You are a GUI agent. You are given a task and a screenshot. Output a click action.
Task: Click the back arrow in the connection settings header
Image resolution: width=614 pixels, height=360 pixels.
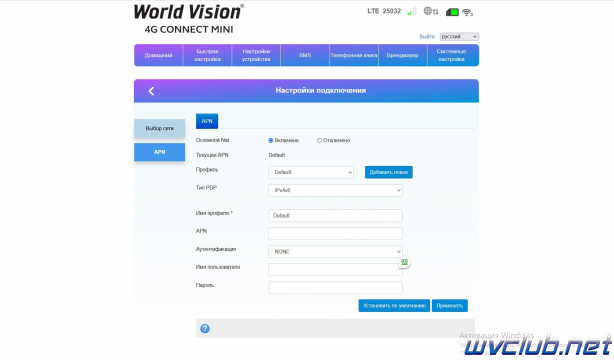151,91
